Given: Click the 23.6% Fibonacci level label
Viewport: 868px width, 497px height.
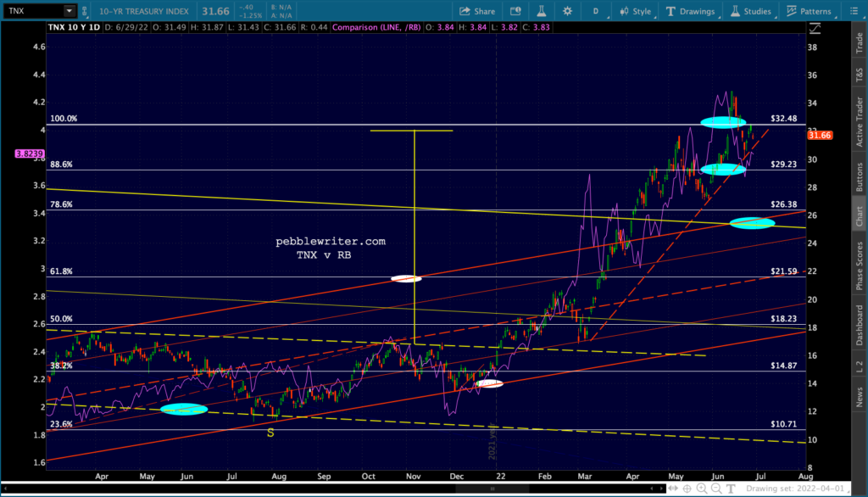Looking at the screenshot, I should pyautogui.click(x=61, y=424).
